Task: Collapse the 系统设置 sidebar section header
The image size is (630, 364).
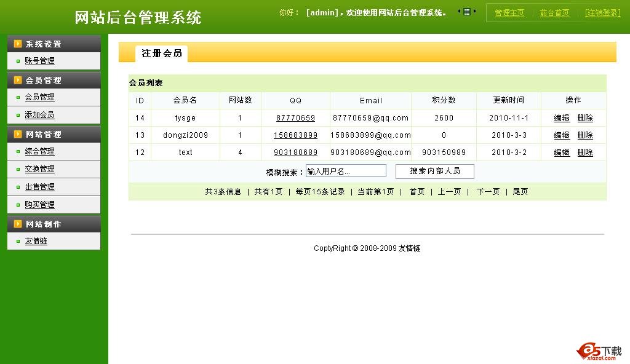Action: click(x=54, y=44)
